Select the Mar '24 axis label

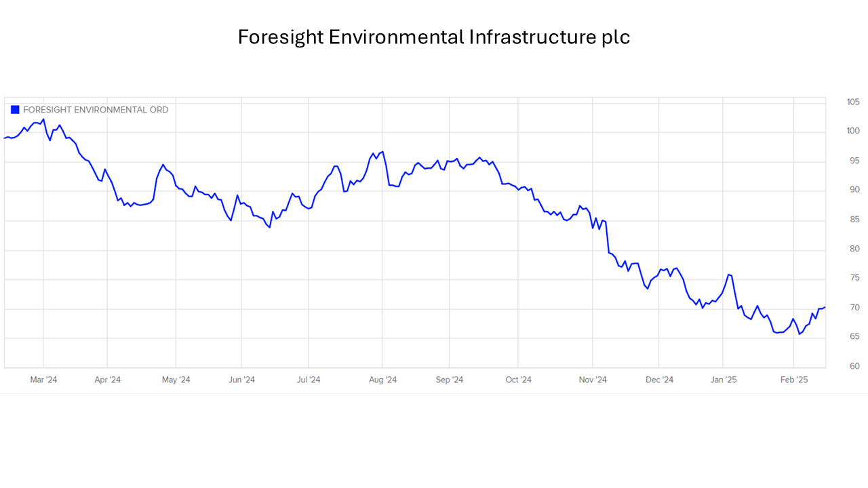[43, 380]
